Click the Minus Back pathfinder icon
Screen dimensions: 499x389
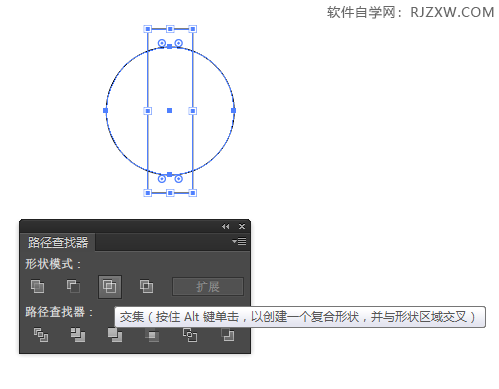pyautogui.click(x=228, y=335)
